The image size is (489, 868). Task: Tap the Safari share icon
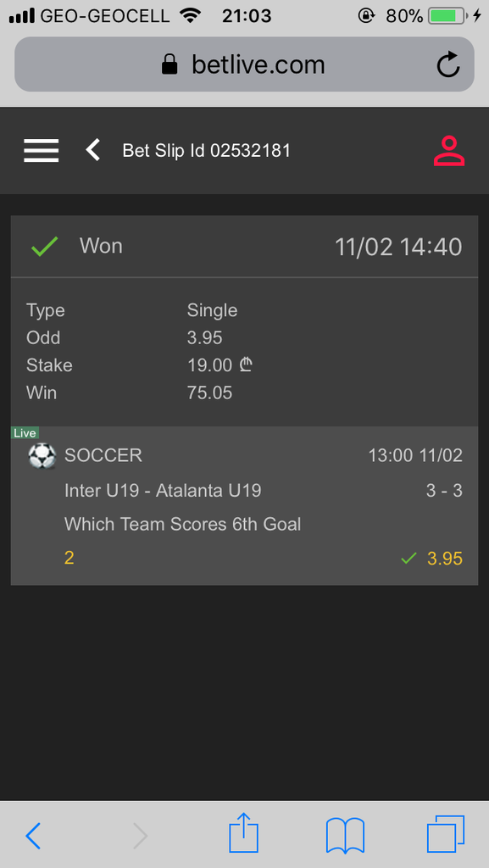click(244, 832)
